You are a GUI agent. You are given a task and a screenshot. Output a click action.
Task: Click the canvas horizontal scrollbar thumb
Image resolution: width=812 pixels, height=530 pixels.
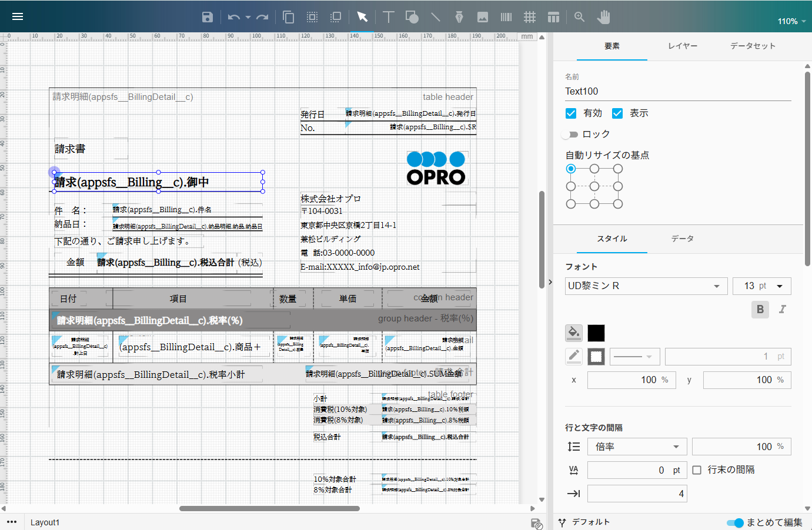click(269, 508)
